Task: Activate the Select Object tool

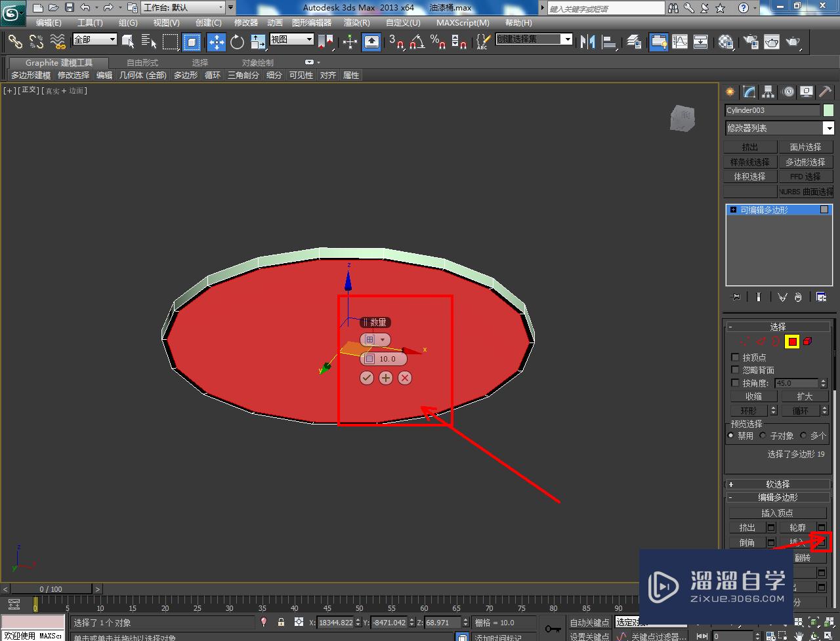Action: (x=128, y=41)
